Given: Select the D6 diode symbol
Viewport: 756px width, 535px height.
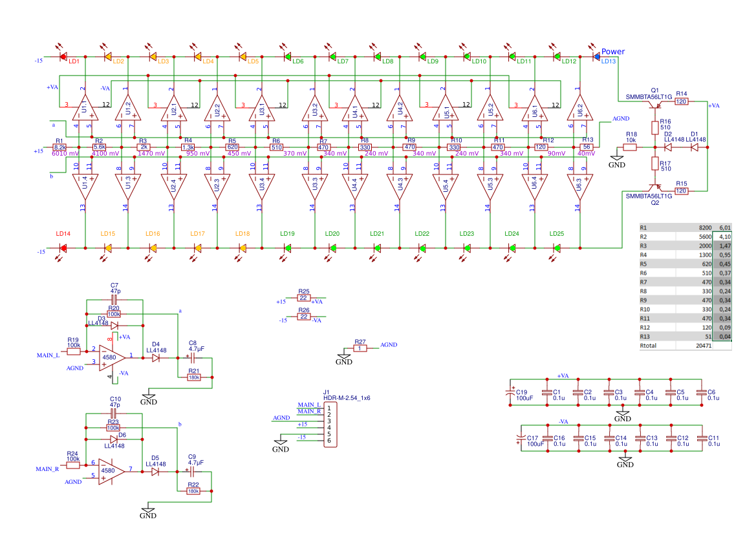Looking at the screenshot, I should [x=113, y=439].
